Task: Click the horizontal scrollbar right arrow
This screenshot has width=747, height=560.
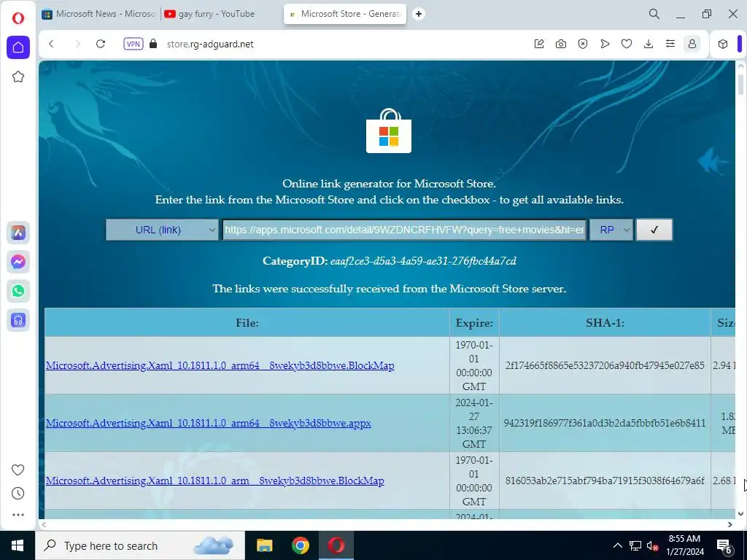Action: pos(729,525)
